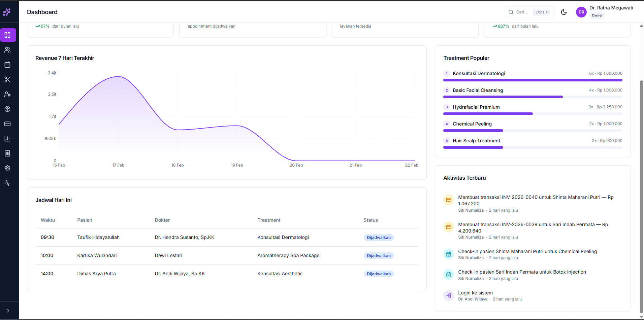644x320 pixels.
Task: Toggle dark mode with the moon icon
Action: [x=563, y=12]
